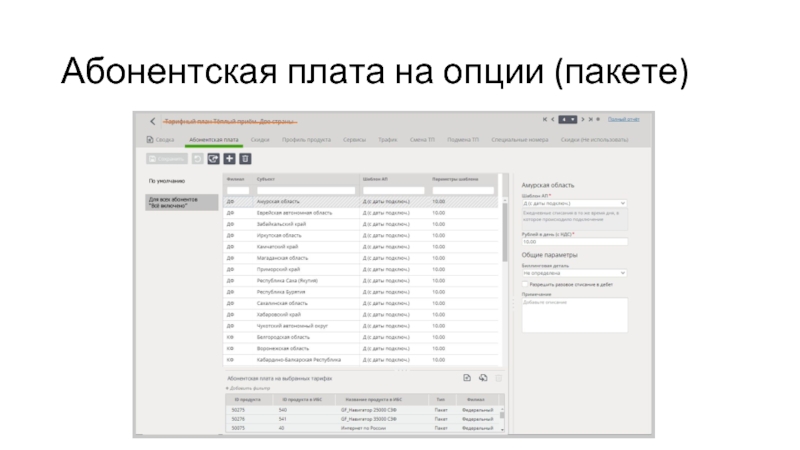Select the Камчатский край row
The width and height of the screenshot is (800, 450).
coord(361,246)
